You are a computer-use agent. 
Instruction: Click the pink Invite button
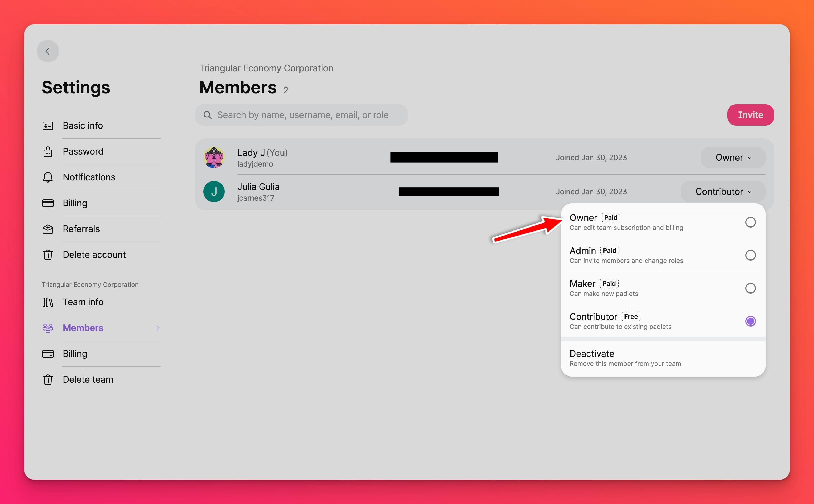[x=750, y=115]
